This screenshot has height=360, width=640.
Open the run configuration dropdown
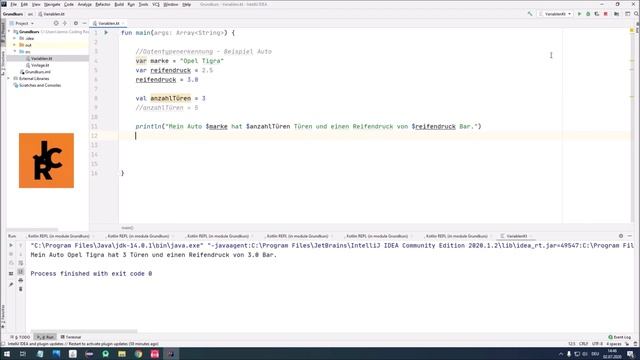point(555,14)
